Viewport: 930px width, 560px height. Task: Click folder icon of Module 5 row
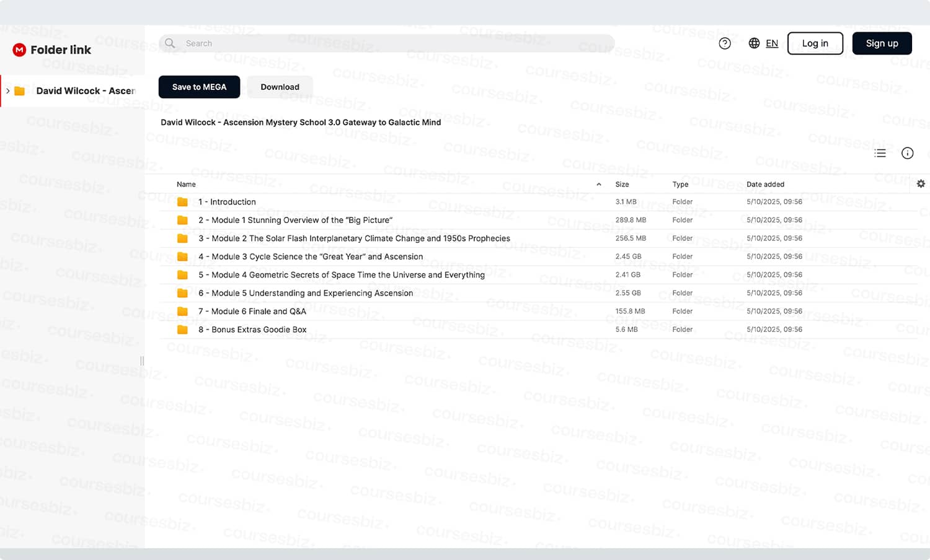coord(182,293)
